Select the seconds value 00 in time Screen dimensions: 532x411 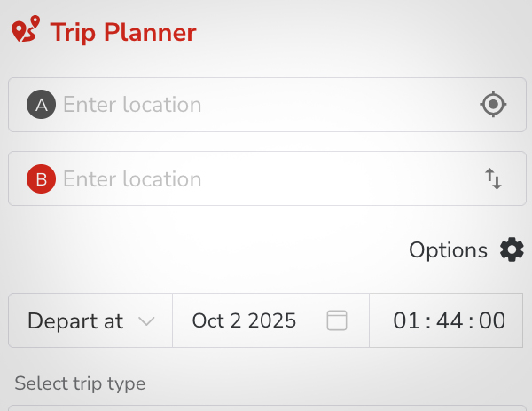[x=491, y=320]
